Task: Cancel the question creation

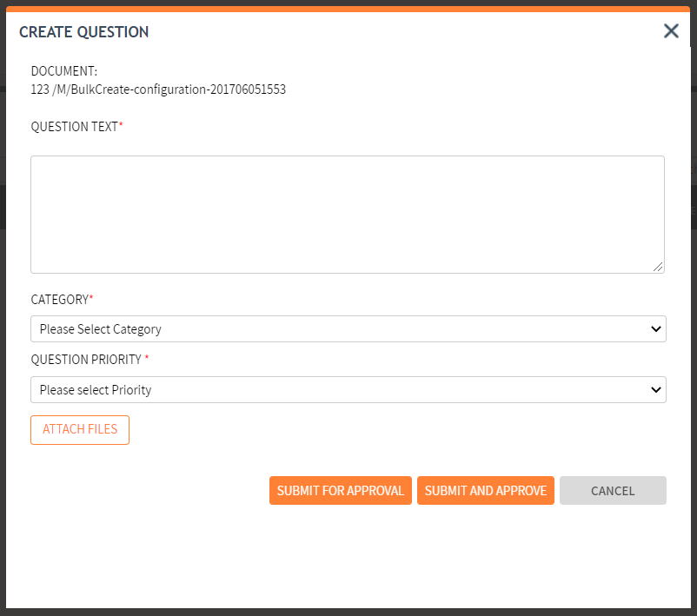Action: click(x=613, y=491)
